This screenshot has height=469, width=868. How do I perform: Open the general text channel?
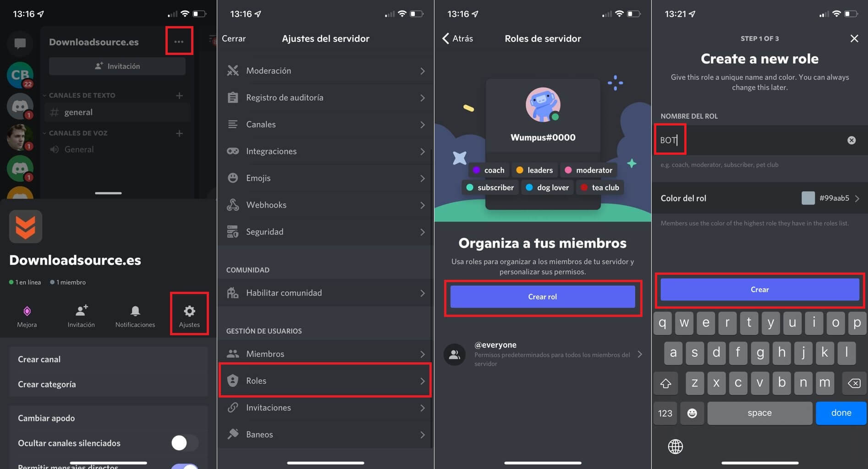pyautogui.click(x=117, y=112)
